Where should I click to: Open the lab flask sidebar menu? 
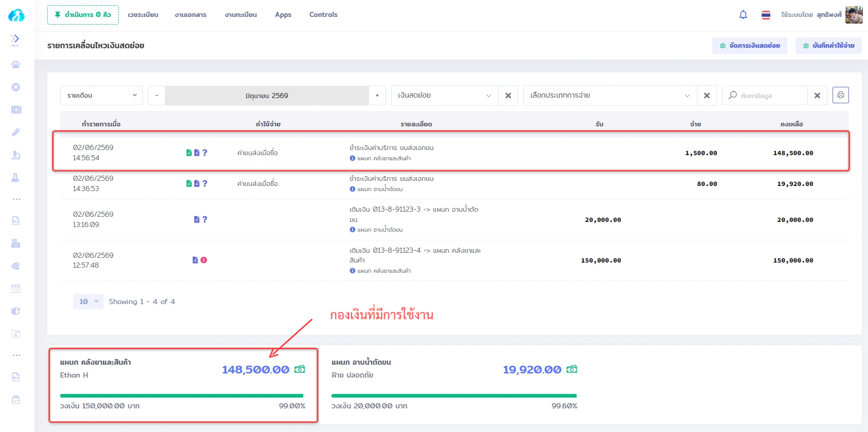[16, 177]
